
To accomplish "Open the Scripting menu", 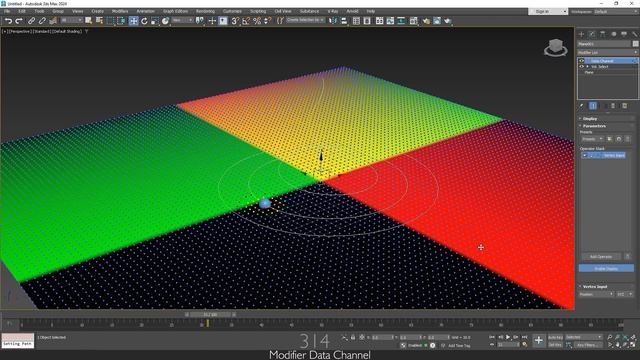I will 258,11.
